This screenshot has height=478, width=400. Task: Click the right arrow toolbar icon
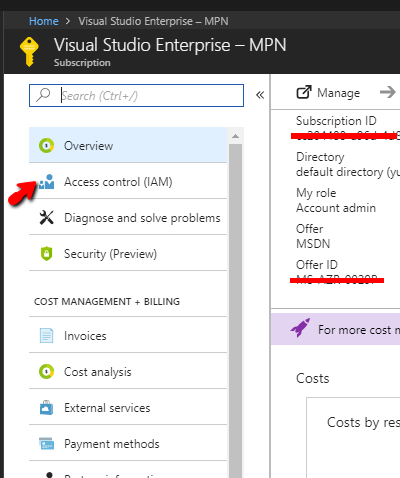point(388,92)
